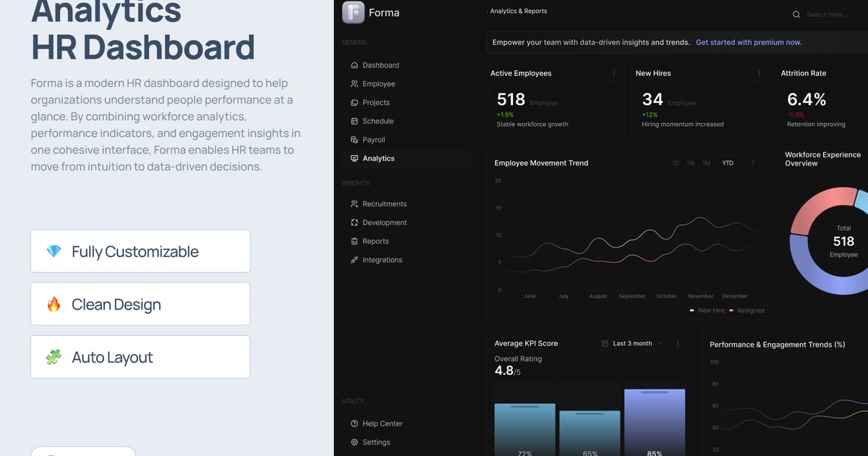Switch chart range to 1W

(x=691, y=163)
